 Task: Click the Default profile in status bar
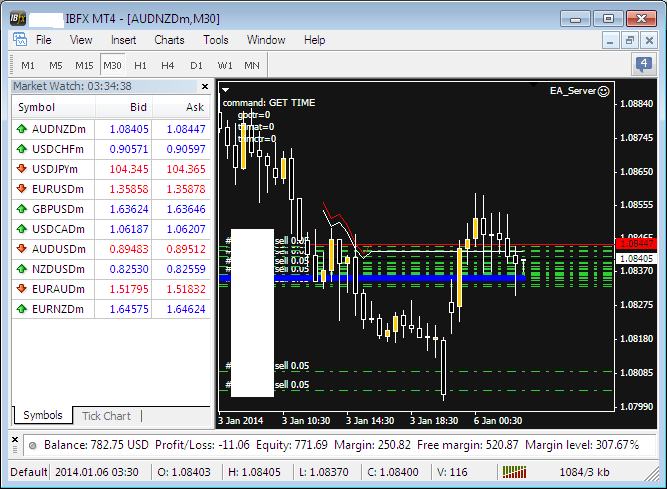pyautogui.click(x=29, y=472)
